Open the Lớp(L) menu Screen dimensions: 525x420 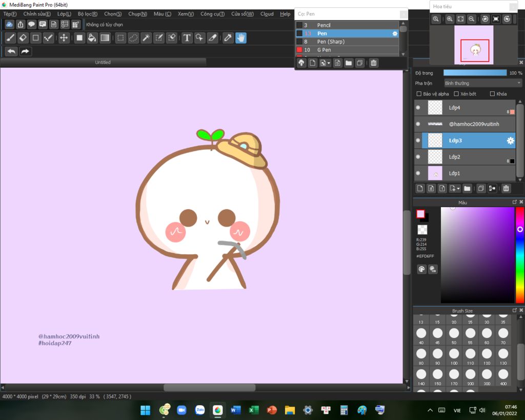click(x=64, y=14)
